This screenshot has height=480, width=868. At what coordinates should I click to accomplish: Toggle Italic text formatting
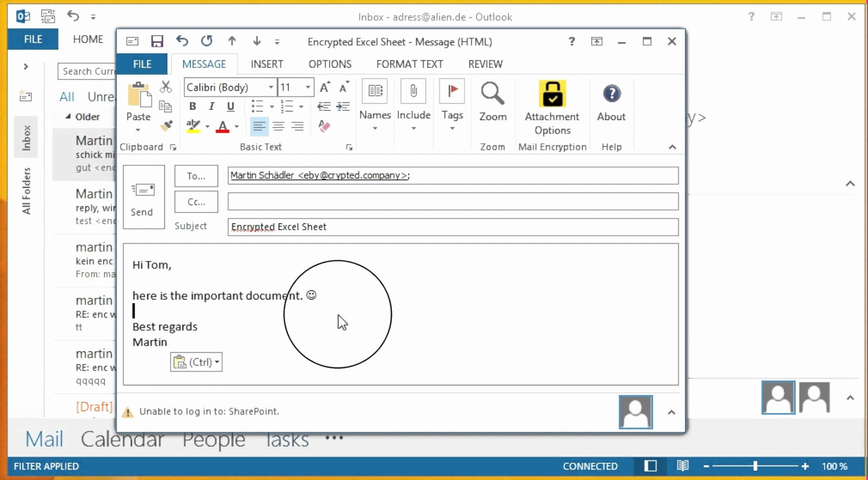[x=211, y=106]
